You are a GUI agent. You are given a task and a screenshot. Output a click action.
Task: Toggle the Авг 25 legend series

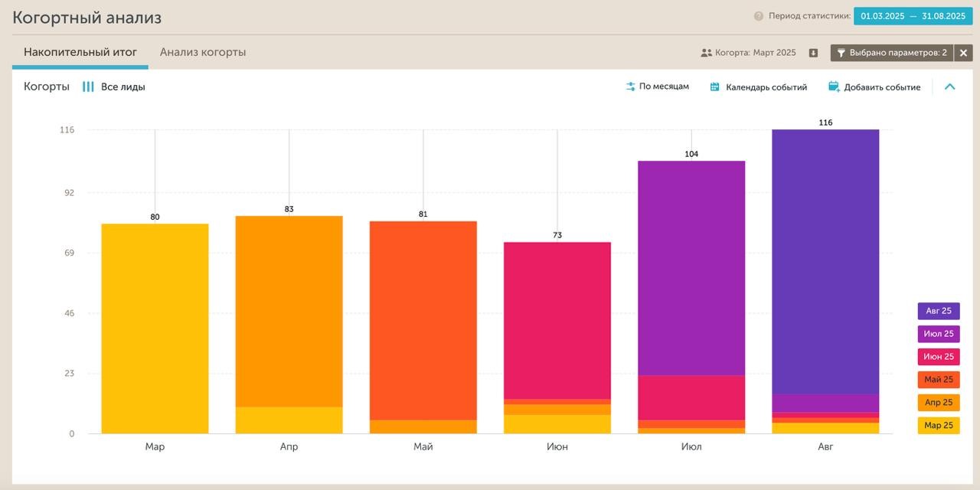point(938,311)
